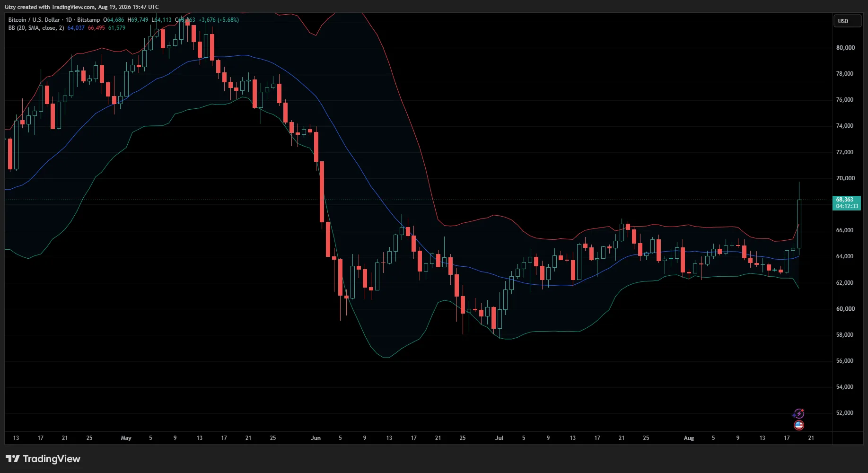Click the May label on the time axis

click(126, 438)
